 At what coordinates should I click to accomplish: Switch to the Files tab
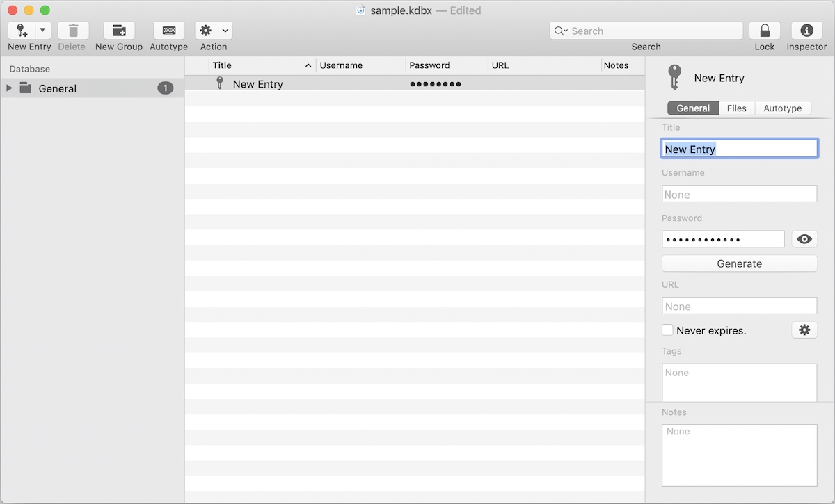(736, 108)
